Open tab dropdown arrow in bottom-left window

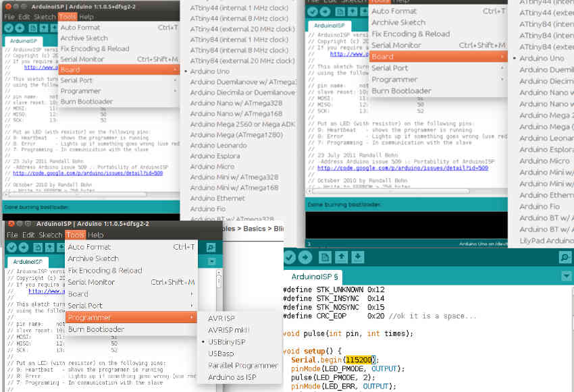(x=211, y=262)
